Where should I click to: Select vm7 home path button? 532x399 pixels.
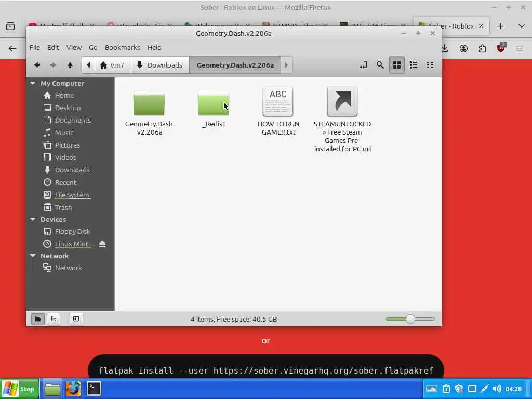[112, 65]
